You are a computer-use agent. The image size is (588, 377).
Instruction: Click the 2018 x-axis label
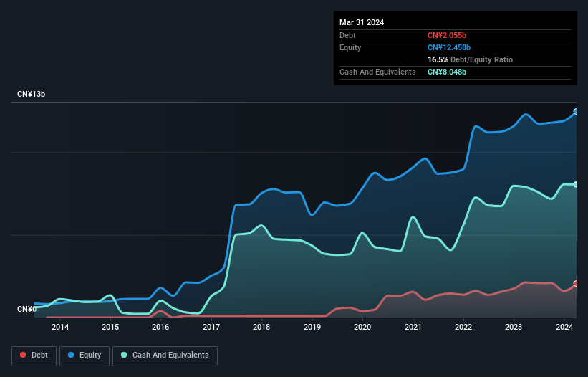click(261, 327)
